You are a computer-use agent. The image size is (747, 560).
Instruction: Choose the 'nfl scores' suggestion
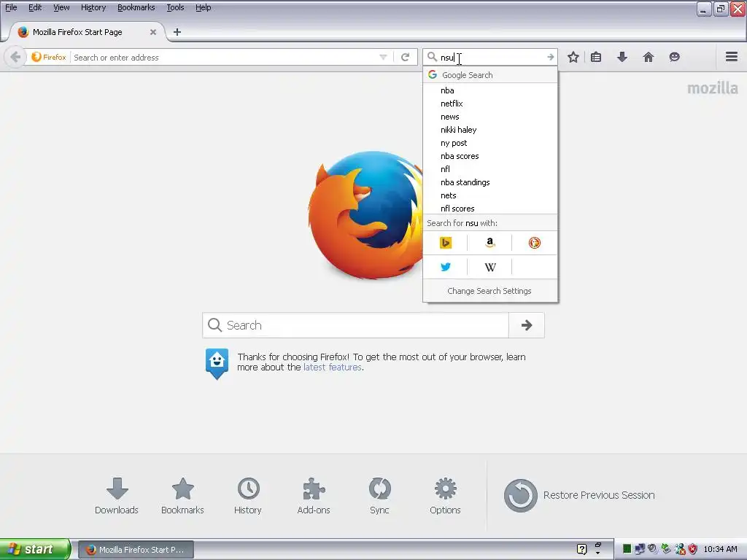[x=489, y=208]
